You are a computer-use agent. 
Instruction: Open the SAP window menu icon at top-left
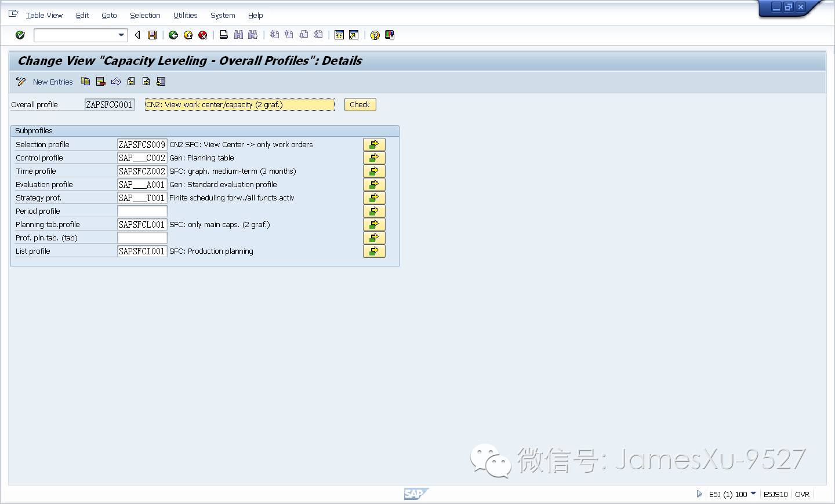point(13,14)
